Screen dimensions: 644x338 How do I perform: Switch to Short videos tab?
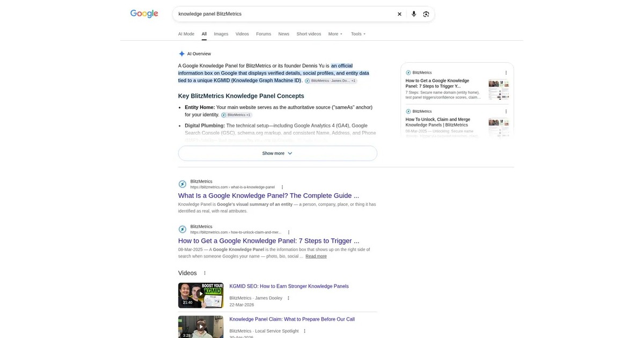pos(309,34)
